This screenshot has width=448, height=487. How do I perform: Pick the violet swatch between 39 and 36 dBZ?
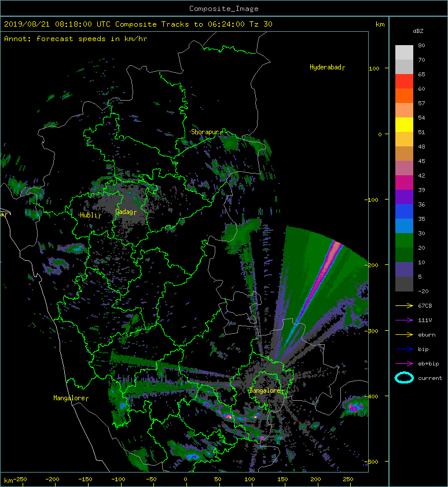click(404, 197)
